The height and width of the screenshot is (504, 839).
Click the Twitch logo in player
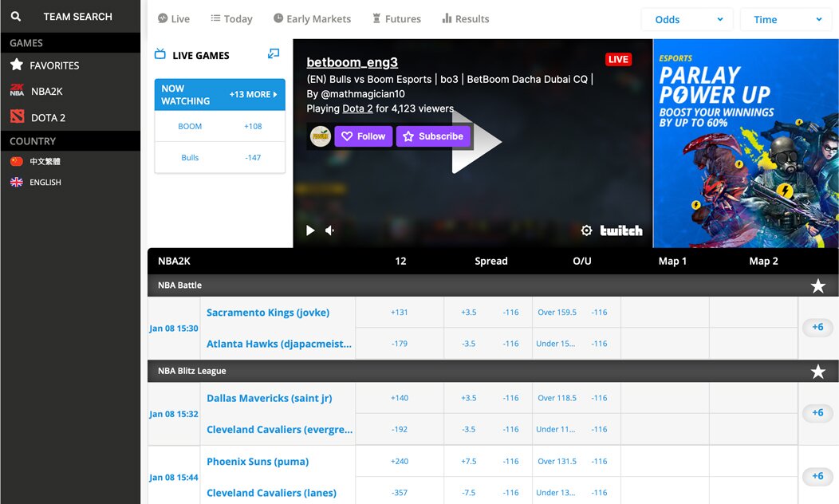tap(620, 230)
